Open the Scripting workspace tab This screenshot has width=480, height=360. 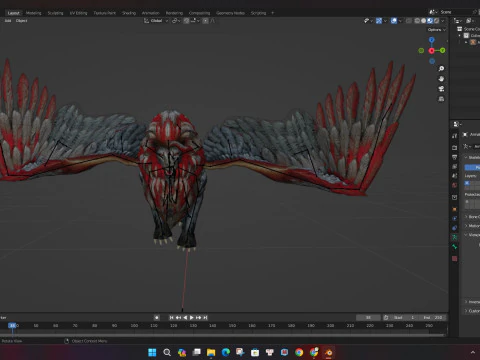point(258,13)
